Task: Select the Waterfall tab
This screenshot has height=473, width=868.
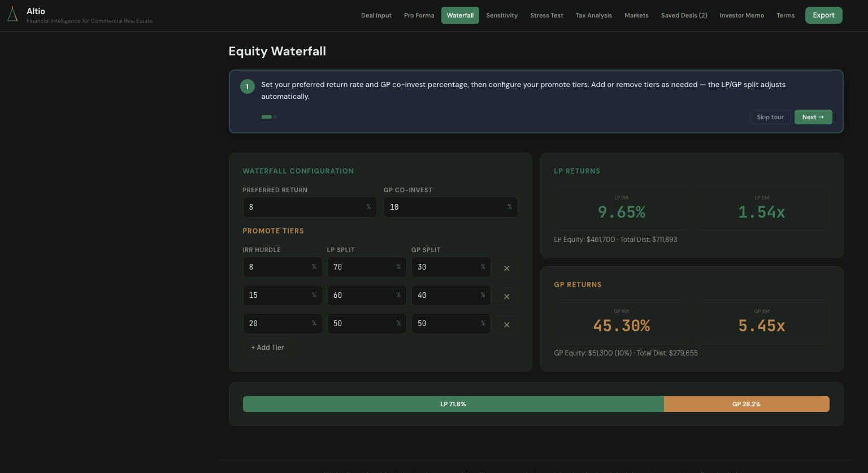Action: point(460,15)
